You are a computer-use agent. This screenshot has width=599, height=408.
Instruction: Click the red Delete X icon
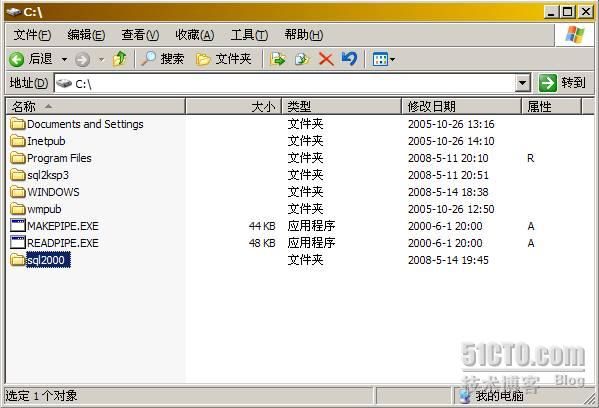[x=326, y=59]
